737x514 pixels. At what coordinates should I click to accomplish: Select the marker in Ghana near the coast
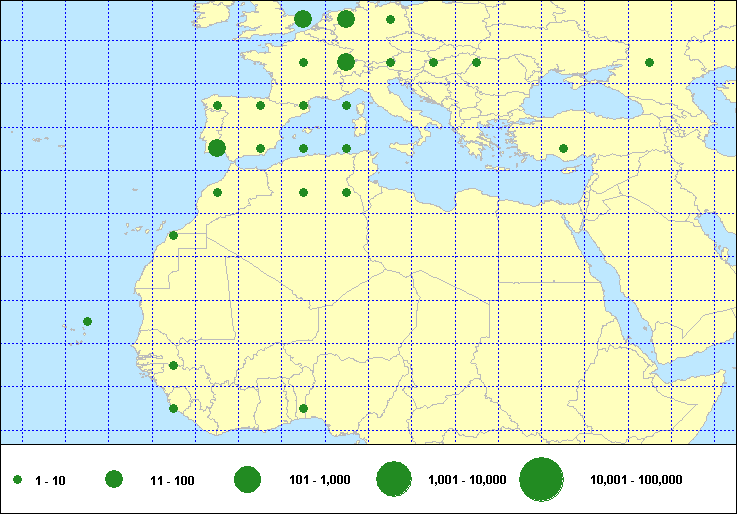click(x=303, y=408)
